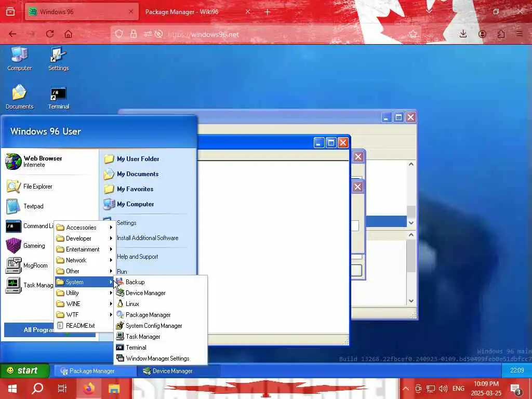Image resolution: width=532 pixels, height=399 pixels.
Task: Expand the Developer programs folder
Action: point(85,238)
